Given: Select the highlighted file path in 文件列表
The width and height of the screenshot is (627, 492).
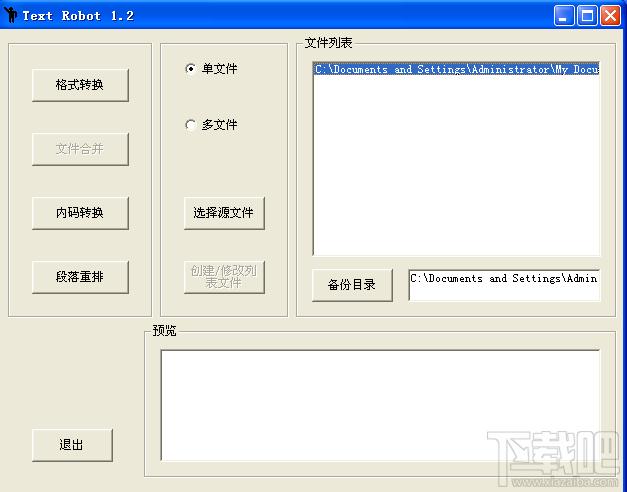Looking at the screenshot, I should [455, 70].
